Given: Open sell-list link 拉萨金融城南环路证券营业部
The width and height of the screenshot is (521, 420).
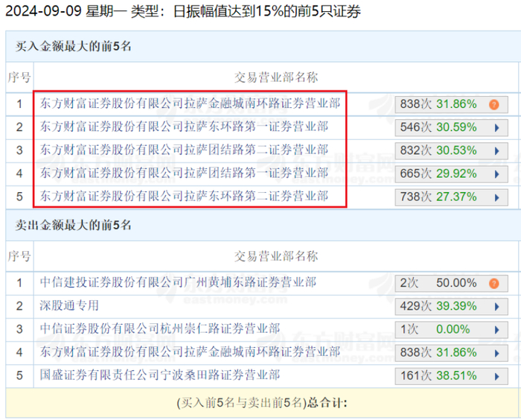Looking at the screenshot, I should click(x=190, y=351).
